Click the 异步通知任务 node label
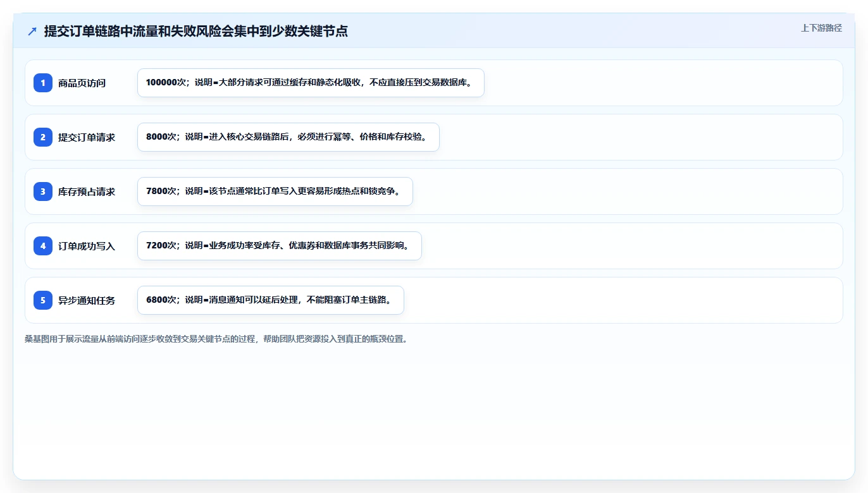Viewport: 868px width, 493px height. click(87, 300)
